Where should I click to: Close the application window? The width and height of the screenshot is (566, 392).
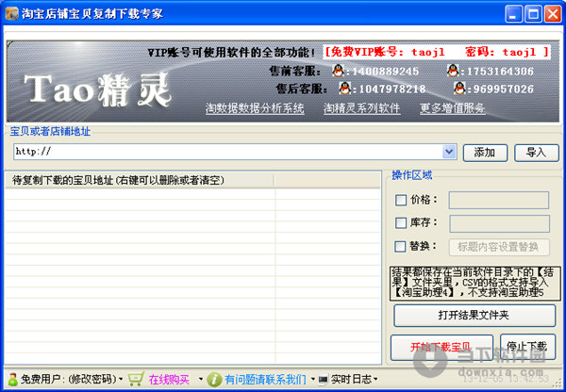point(553,14)
